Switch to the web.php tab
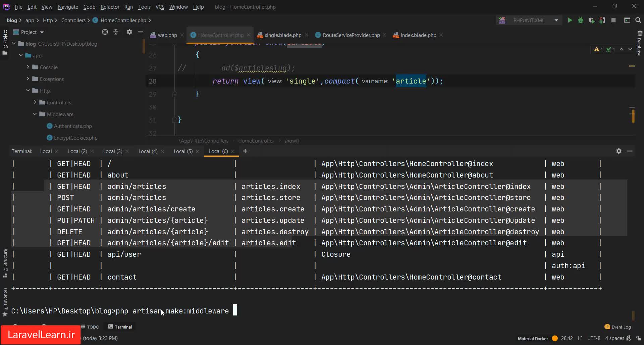 167,35
